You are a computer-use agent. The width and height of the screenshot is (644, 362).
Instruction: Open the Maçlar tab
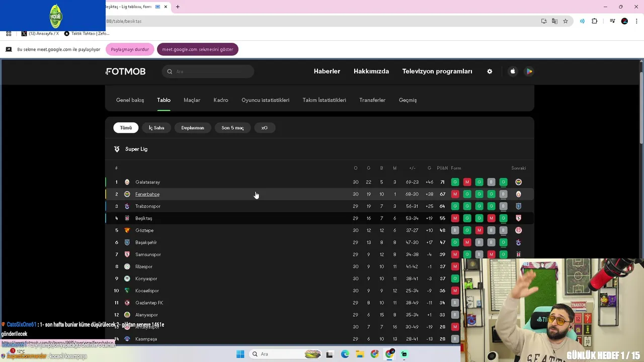point(192,100)
